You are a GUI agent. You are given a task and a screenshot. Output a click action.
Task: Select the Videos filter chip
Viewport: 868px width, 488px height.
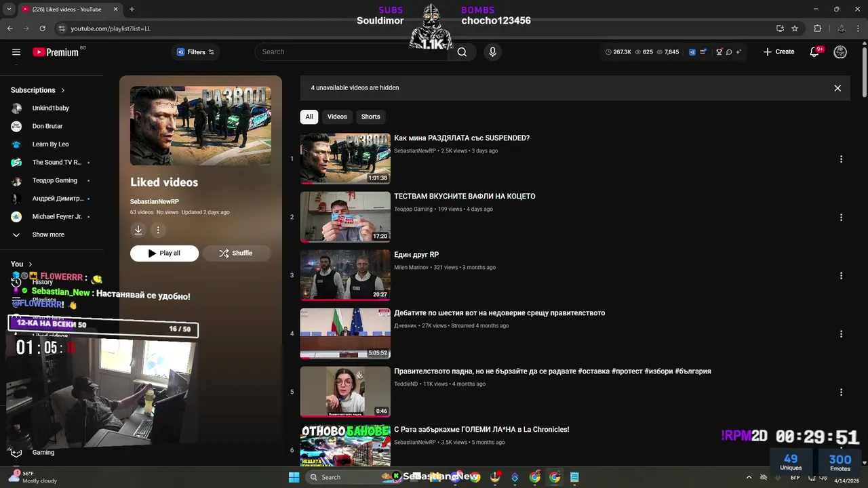(337, 117)
